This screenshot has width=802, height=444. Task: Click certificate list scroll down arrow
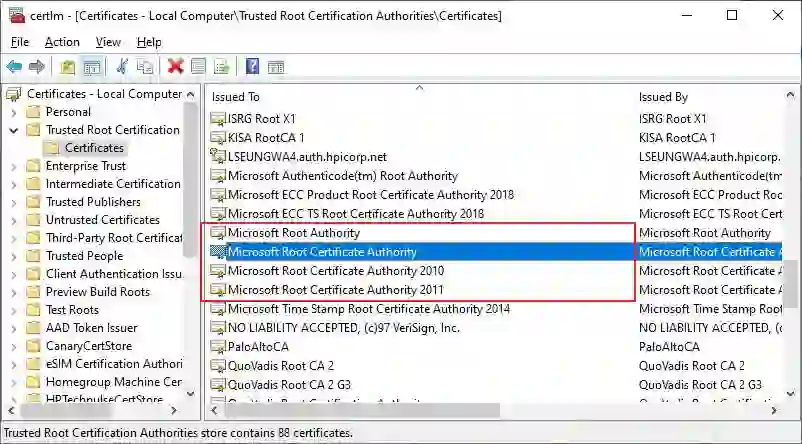[790, 394]
